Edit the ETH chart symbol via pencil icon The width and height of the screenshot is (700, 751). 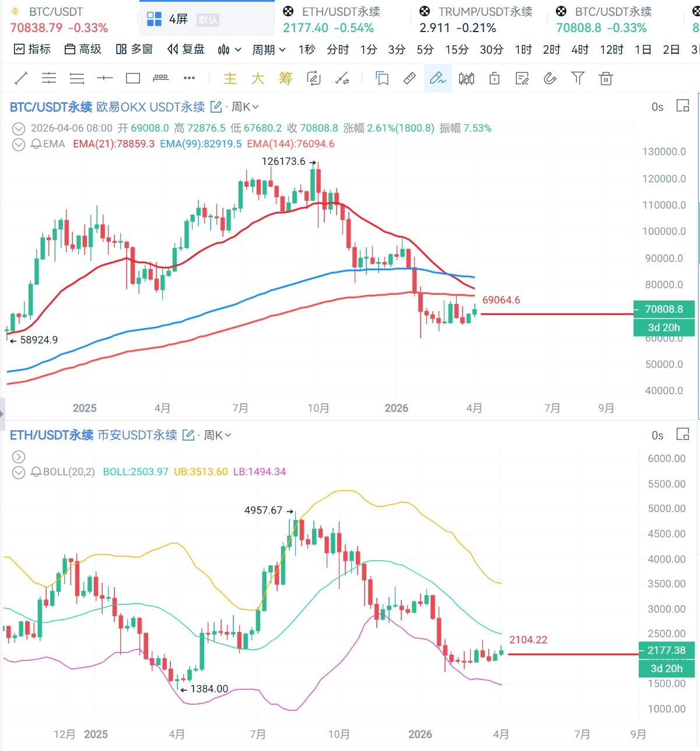pos(188,435)
